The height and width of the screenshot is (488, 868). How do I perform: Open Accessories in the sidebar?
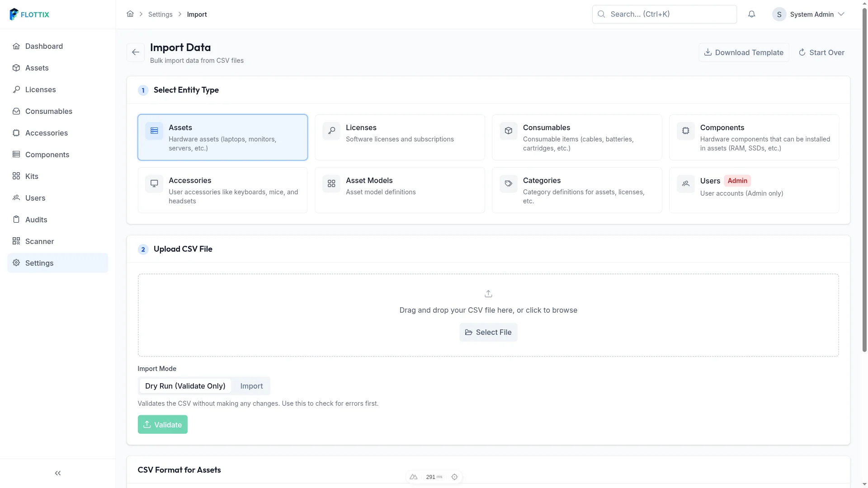(x=57, y=133)
